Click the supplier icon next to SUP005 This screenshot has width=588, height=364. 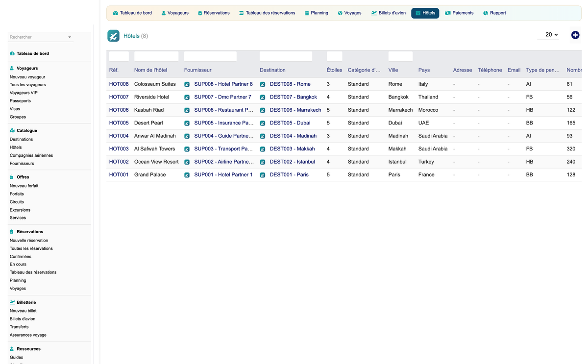pyautogui.click(x=187, y=123)
